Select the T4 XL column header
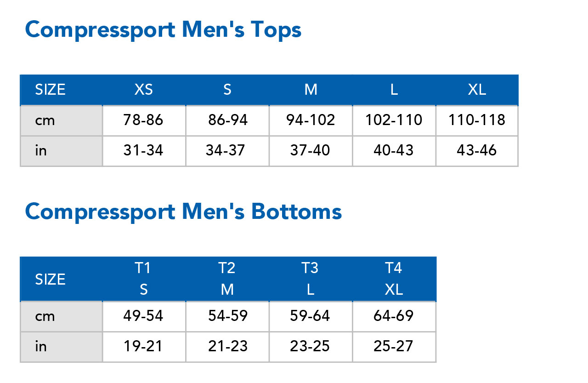Viewport: 588px width, 383px height. 394,279
